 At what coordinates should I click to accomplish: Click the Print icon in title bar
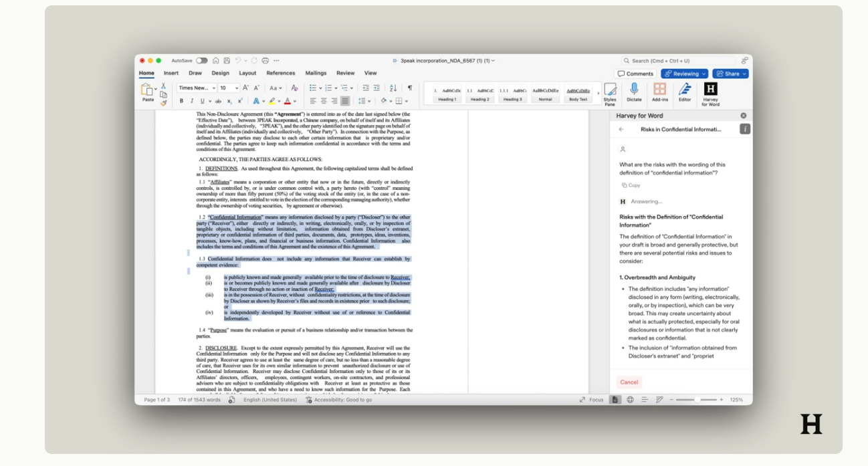265,61
